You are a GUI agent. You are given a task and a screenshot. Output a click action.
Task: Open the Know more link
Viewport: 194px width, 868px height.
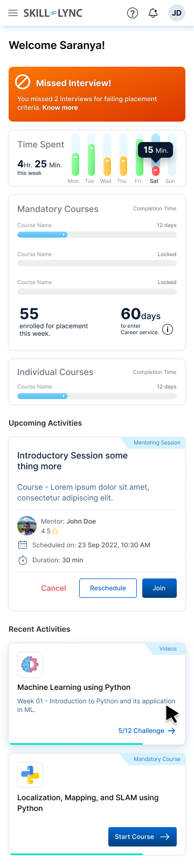60,108
